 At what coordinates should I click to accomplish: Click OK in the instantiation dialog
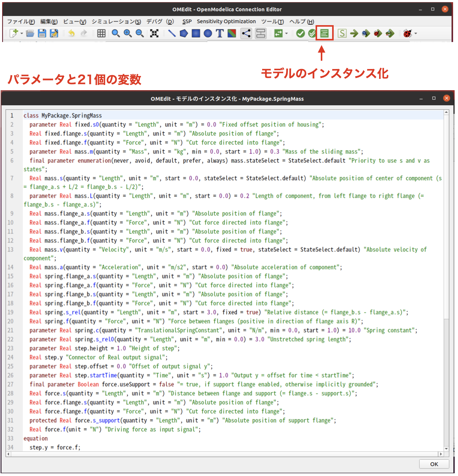(434, 464)
